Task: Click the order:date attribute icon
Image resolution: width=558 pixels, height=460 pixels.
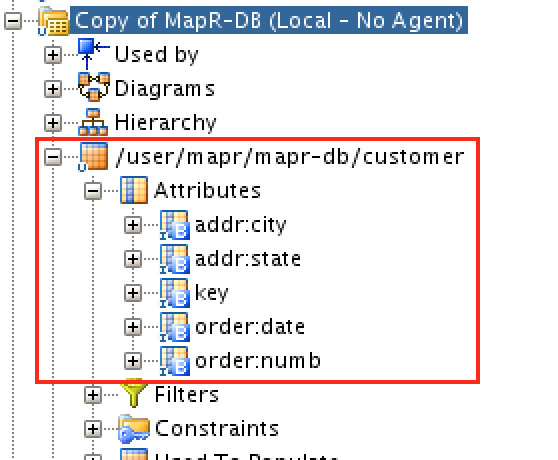Action: point(174,327)
